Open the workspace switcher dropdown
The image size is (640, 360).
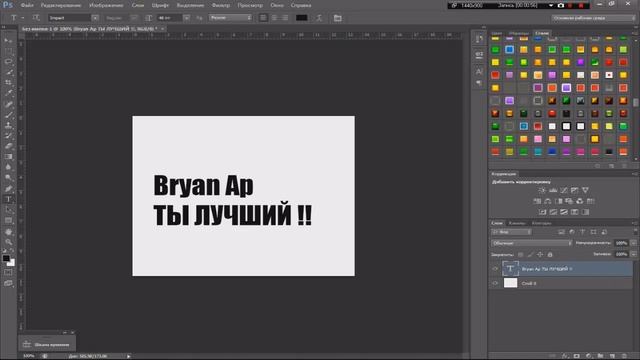pyautogui.click(x=593, y=18)
